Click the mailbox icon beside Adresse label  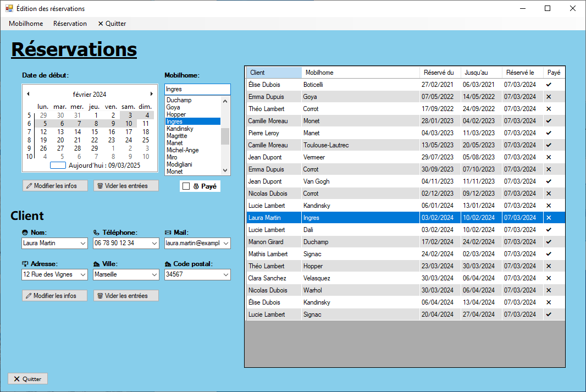[25, 264]
